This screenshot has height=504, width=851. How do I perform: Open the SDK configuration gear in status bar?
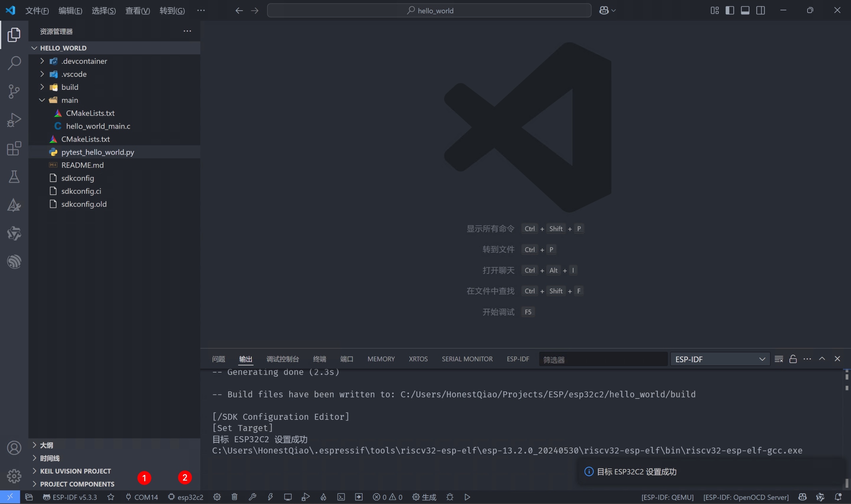tap(217, 497)
